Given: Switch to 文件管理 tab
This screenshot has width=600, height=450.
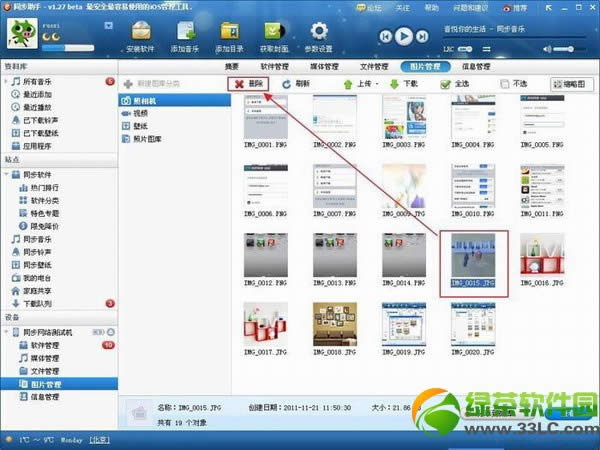Looking at the screenshot, I should point(374,67).
